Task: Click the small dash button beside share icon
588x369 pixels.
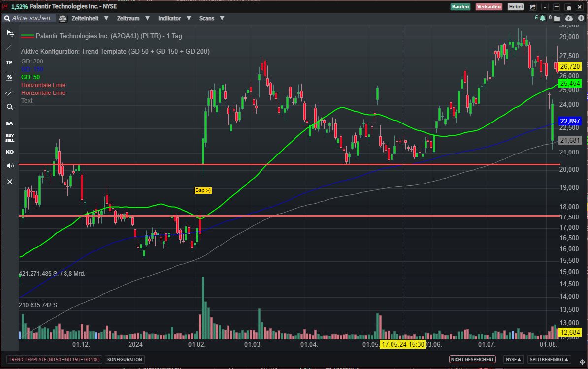Action: [545, 7]
